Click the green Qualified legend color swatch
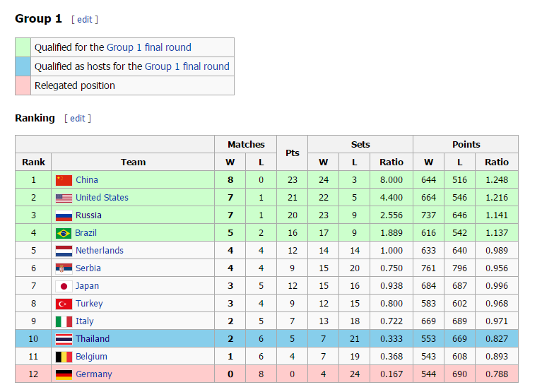 (23, 47)
